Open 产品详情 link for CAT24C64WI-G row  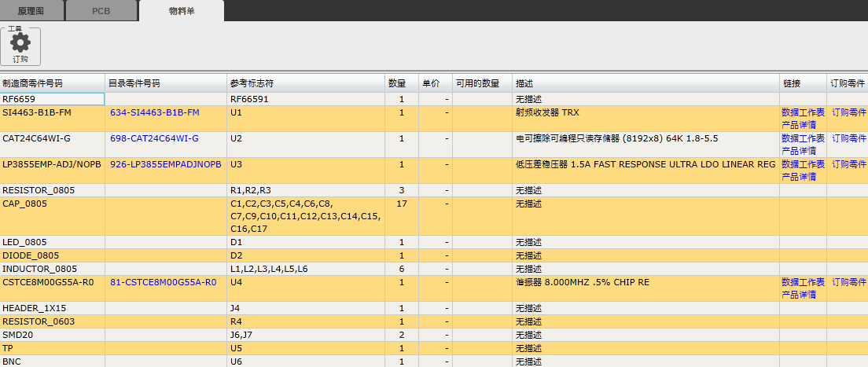pos(798,151)
